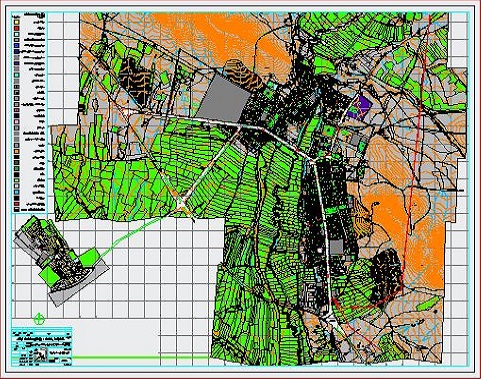Select the large gray rectangular zone
The width and height of the screenshot is (481, 379).
[223, 97]
